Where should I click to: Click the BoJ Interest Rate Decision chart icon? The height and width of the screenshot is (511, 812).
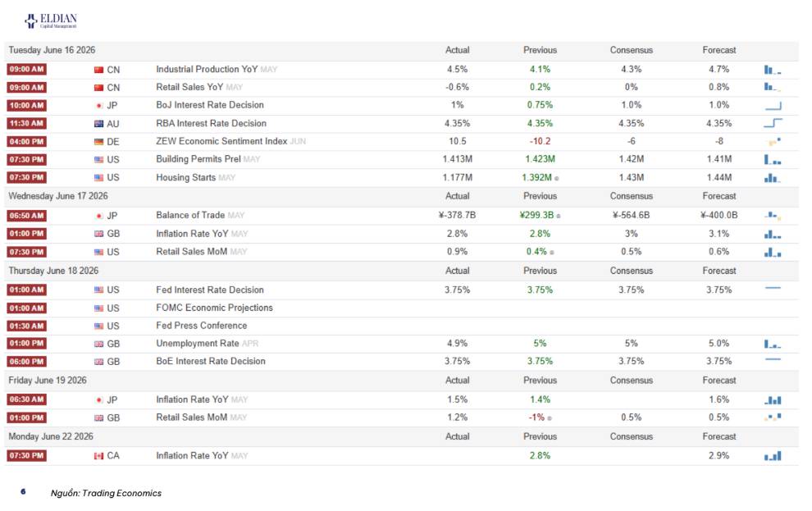[x=773, y=106]
